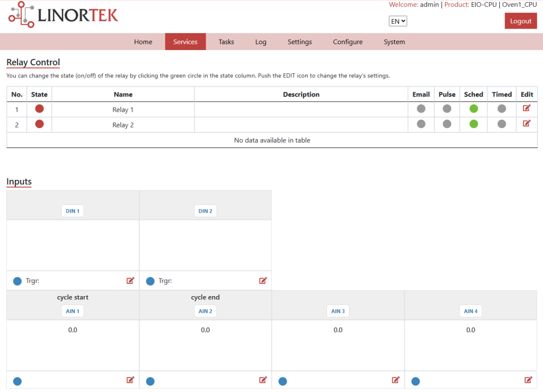Click Relay 1 Timed indicator
543x392 pixels.
click(502, 109)
